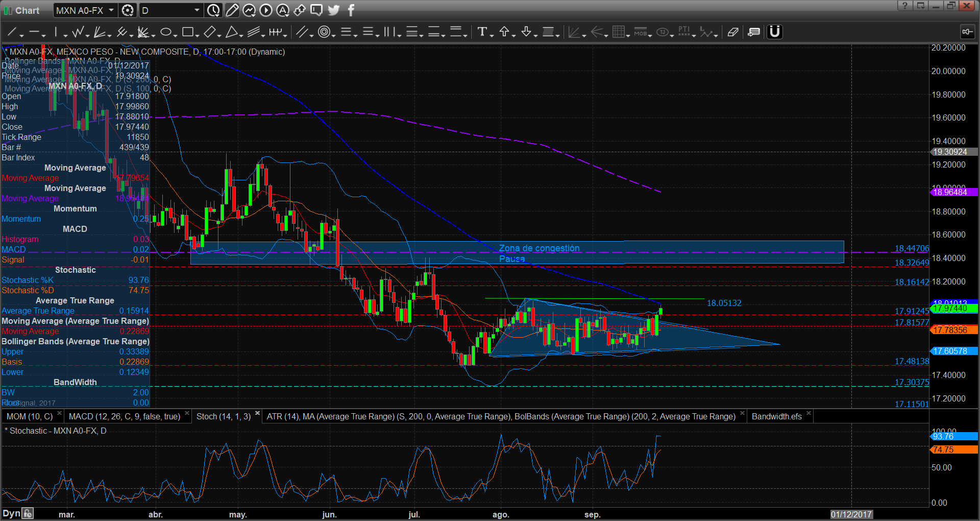Select the trend line drawing tool
The width and height of the screenshot is (980, 521).
point(11,32)
